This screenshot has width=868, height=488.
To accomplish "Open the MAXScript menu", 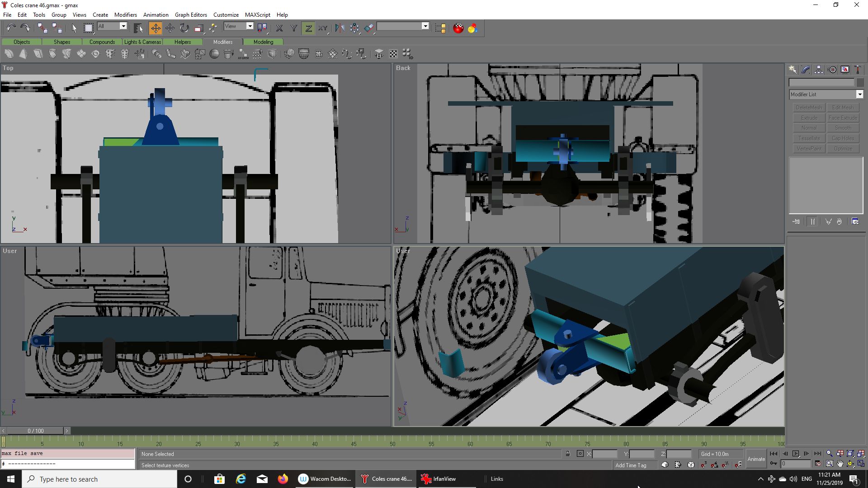I will 257,15.
